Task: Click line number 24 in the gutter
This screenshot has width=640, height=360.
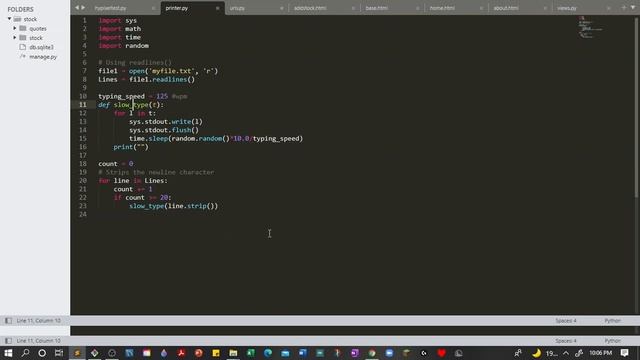Action: click(83, 214)
